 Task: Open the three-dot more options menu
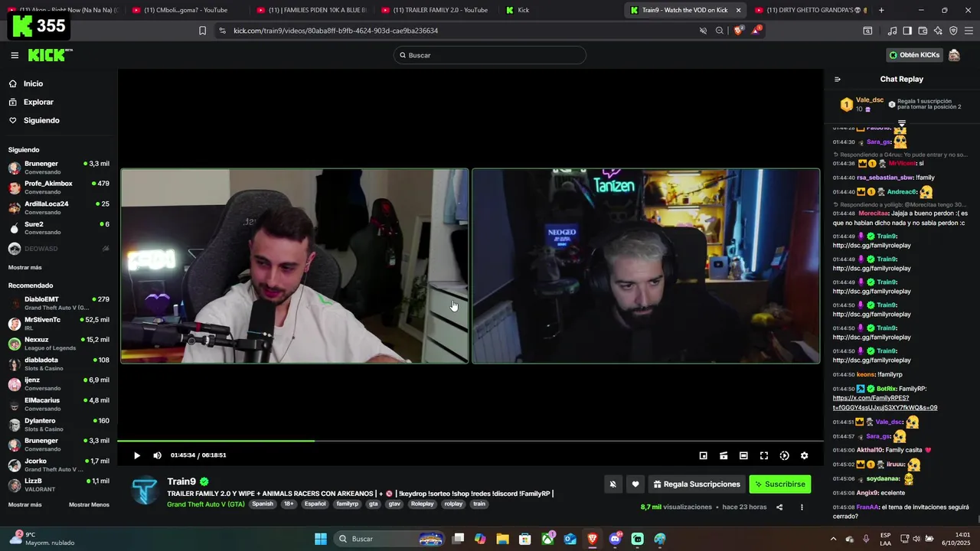[802, 507]
